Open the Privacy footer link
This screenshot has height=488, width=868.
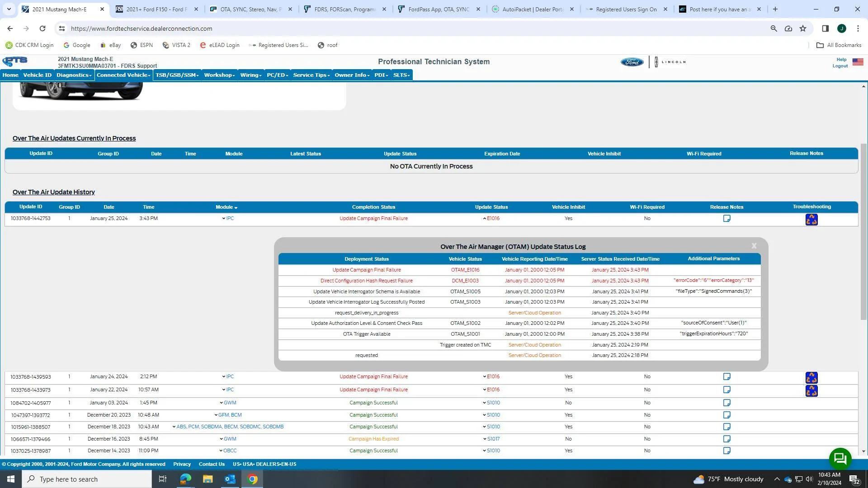[182, 465]
